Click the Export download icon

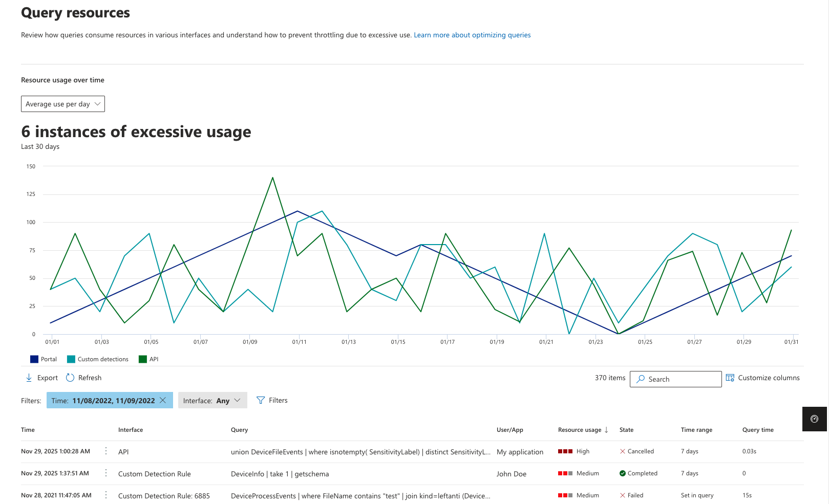coord(29,378)
